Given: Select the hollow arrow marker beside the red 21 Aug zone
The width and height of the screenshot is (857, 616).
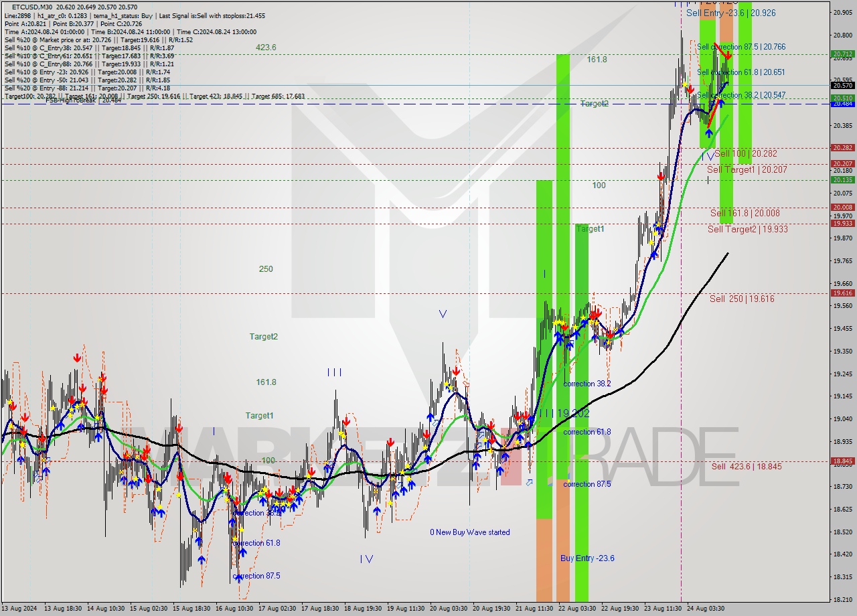Looking at the screenshot, I should pos(529,483).
